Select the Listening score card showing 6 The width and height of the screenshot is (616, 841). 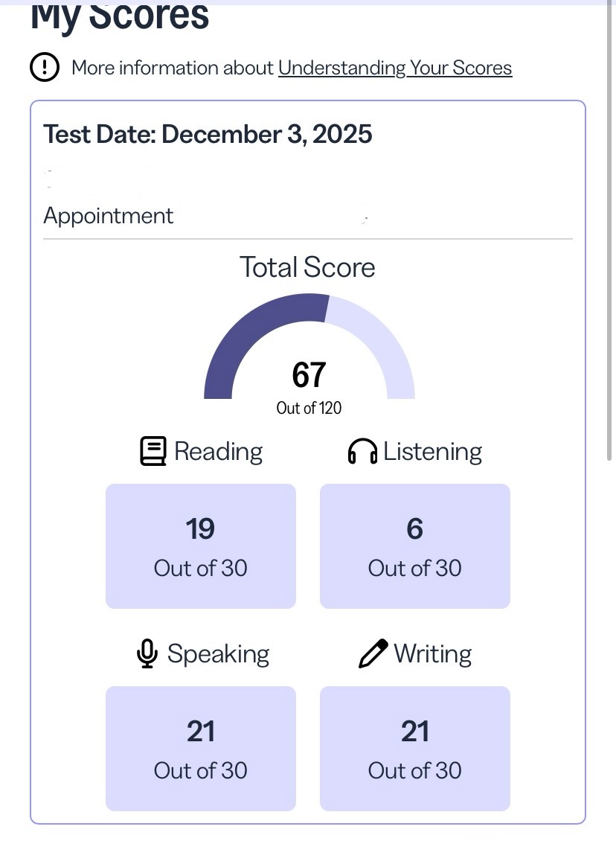click(415, 546)
